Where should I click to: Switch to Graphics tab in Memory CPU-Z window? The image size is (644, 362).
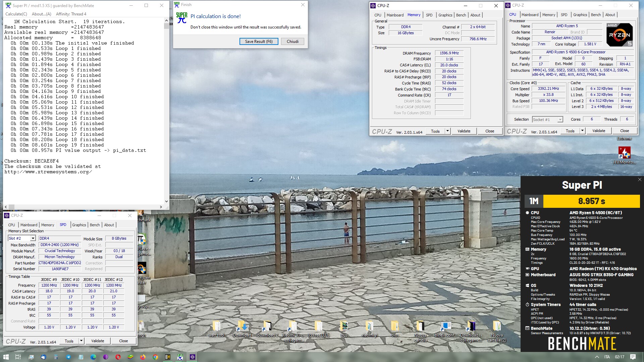click(445, 15)
